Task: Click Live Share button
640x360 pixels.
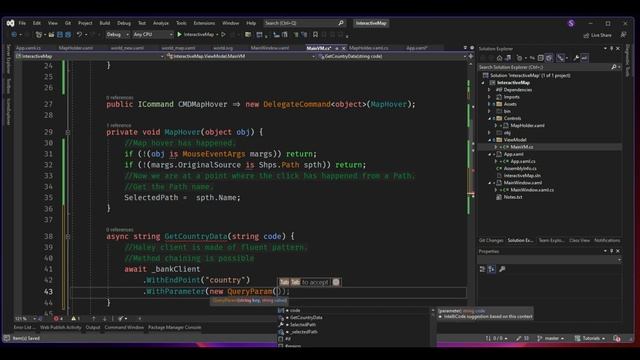Action: (x=598, y=35)
